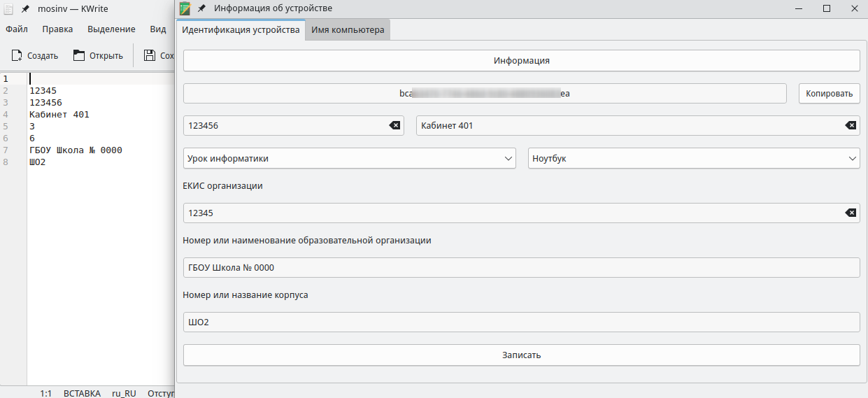Clear the 123456 inventory number field
Viewport: 868px width, 398px height.
coord(394,125)
